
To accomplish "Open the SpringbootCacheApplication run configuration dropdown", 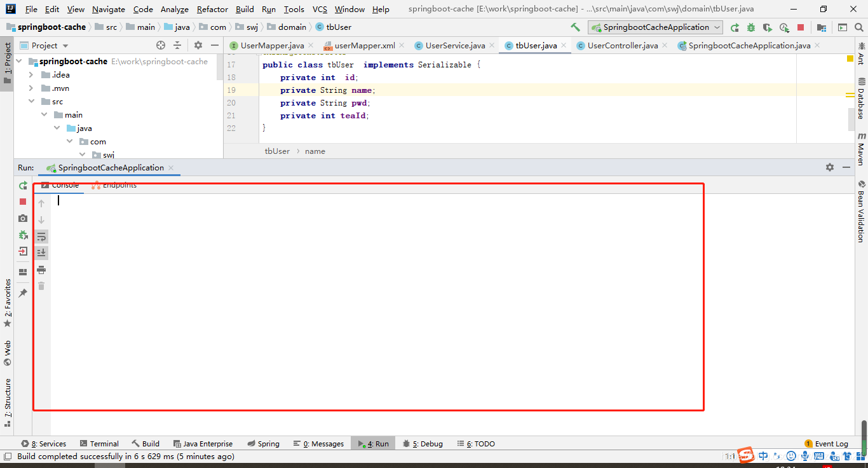I will click(x=655, y=27).
